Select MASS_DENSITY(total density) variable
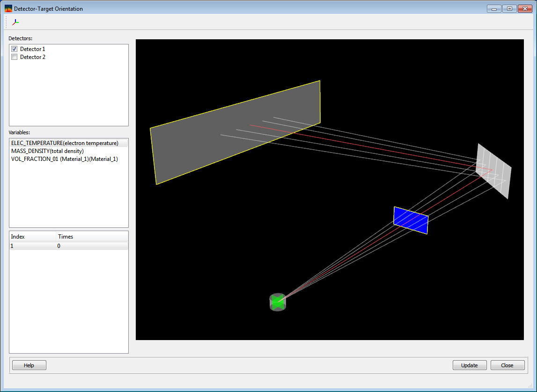Viewport: 537px width, 392px height. click(x=47, y=151)
